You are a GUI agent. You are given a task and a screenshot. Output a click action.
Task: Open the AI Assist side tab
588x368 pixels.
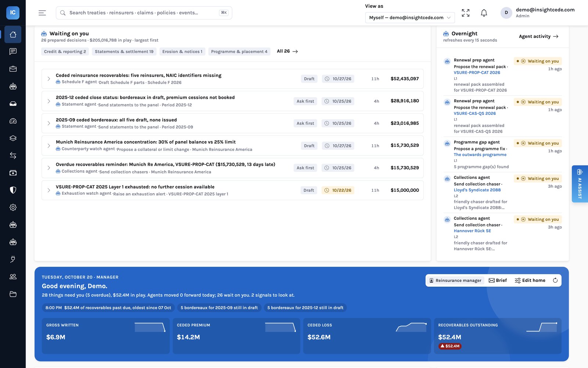tap(580, 184)
